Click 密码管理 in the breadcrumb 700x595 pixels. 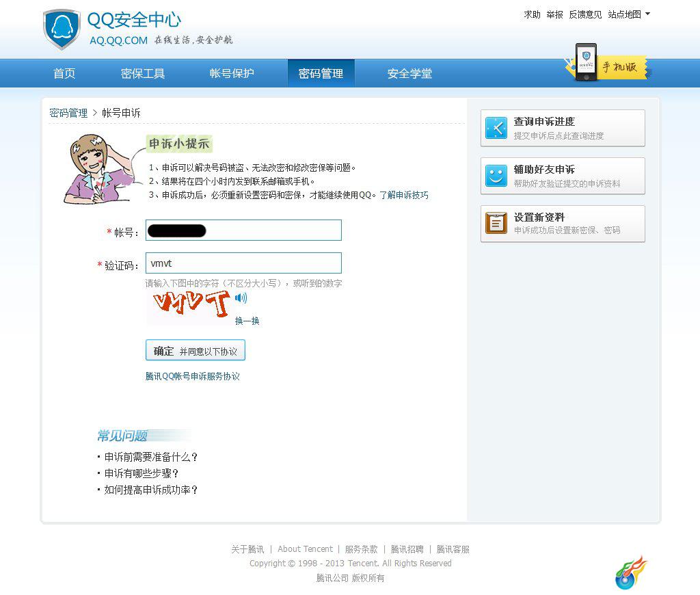68,113
